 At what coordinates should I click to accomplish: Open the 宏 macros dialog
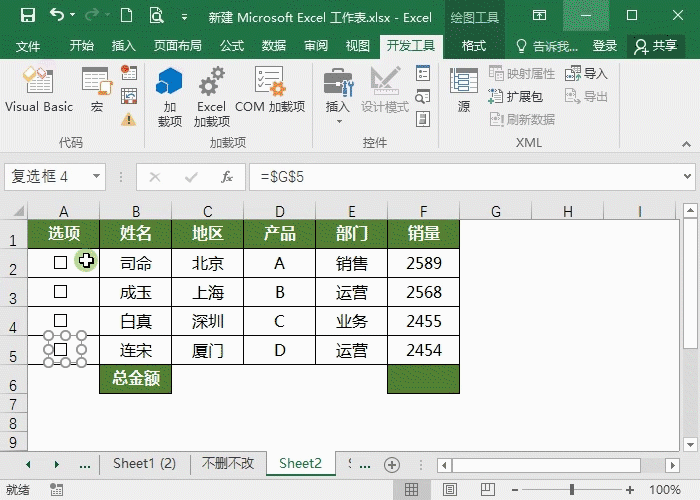97,89
